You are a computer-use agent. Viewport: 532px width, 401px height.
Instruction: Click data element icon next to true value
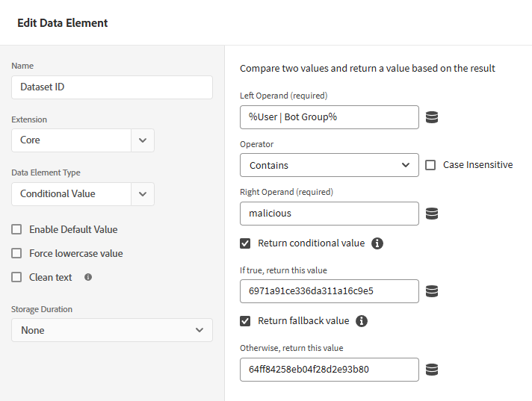click(432, 291)
